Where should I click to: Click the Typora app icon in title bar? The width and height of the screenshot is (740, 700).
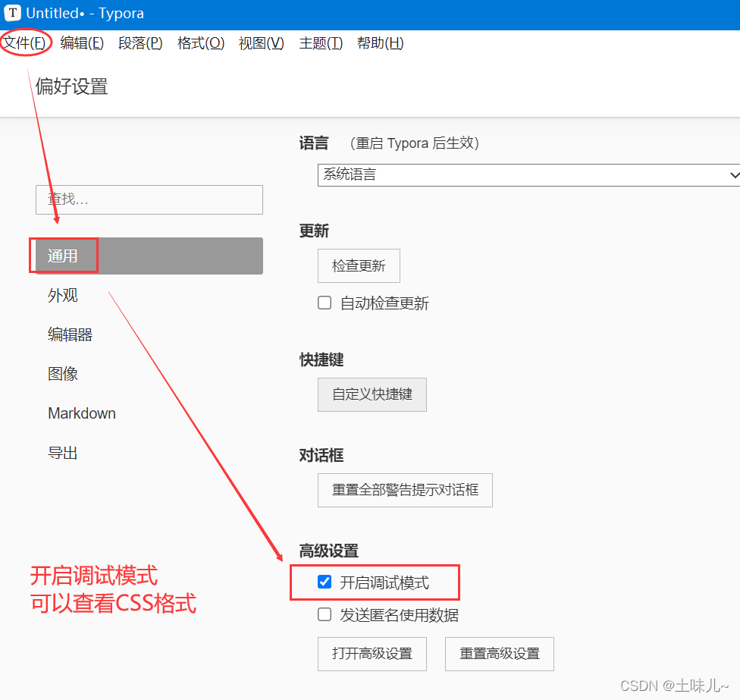click(x=13, y=13)
